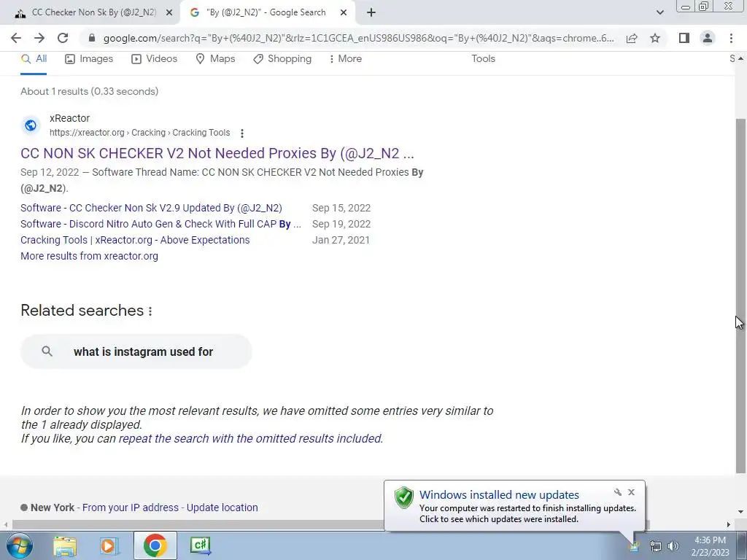Click the scrollbar up arrow
Viewport: 747px width, 560px height.
coord(740,58)
